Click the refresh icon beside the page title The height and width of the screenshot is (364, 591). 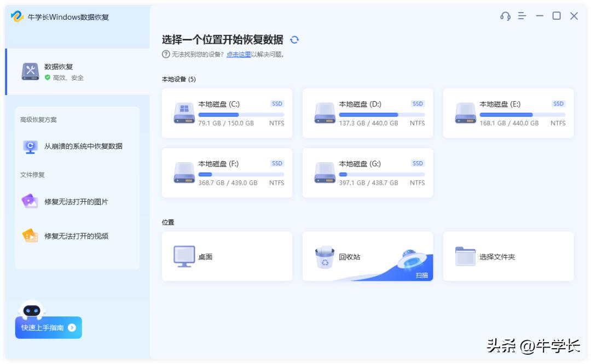[294, 40]
